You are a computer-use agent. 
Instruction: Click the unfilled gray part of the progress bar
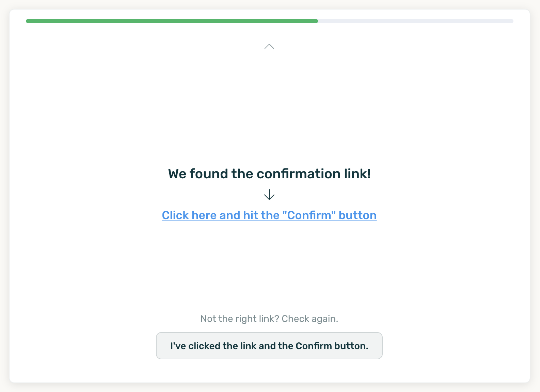pos(415,21)
